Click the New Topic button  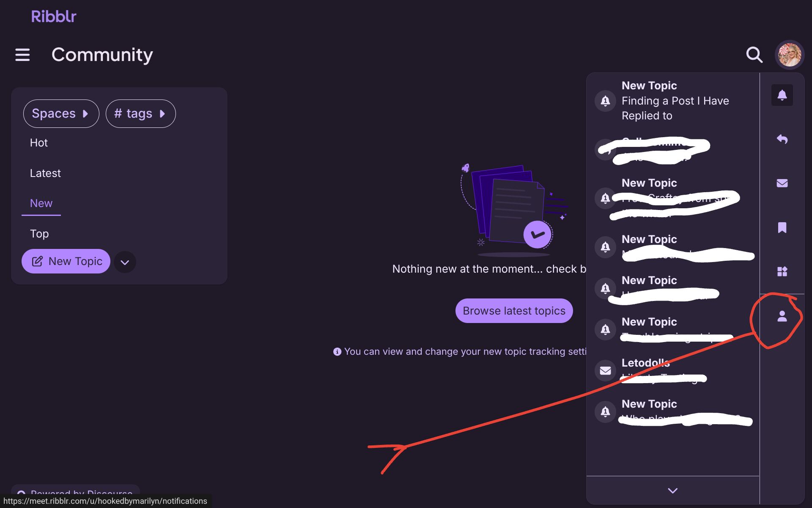[x=66, y=261]
